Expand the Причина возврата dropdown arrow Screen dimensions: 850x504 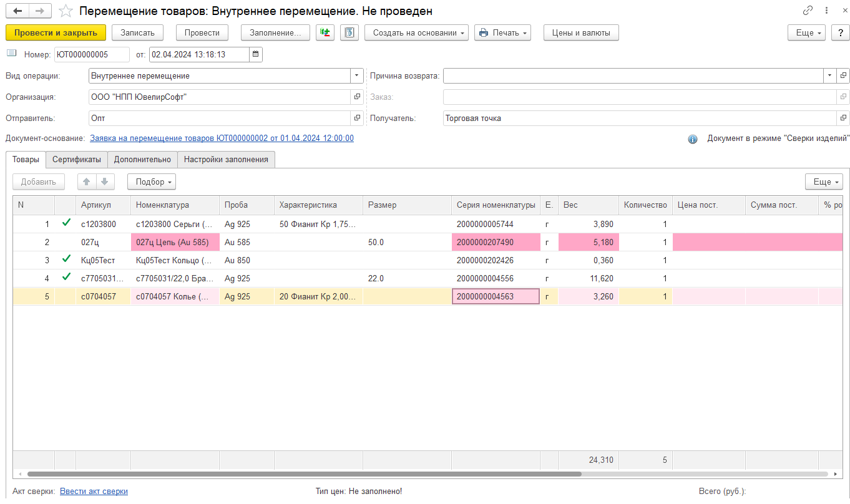(830, 75)
